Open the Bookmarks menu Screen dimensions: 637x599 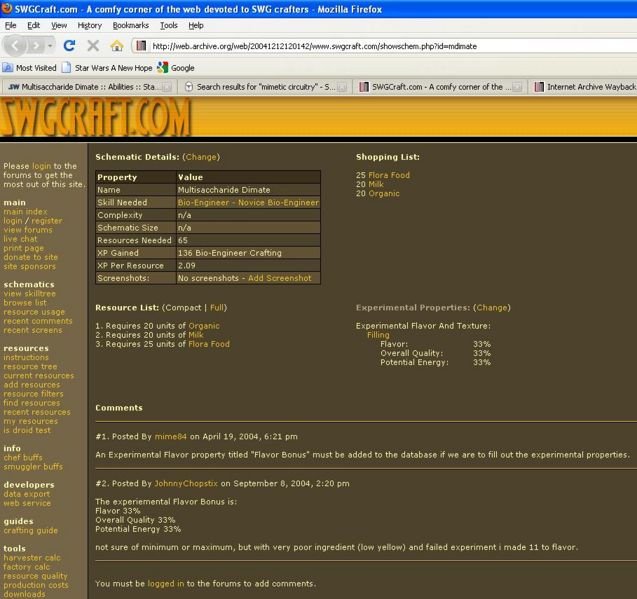[x=129, y=25]
